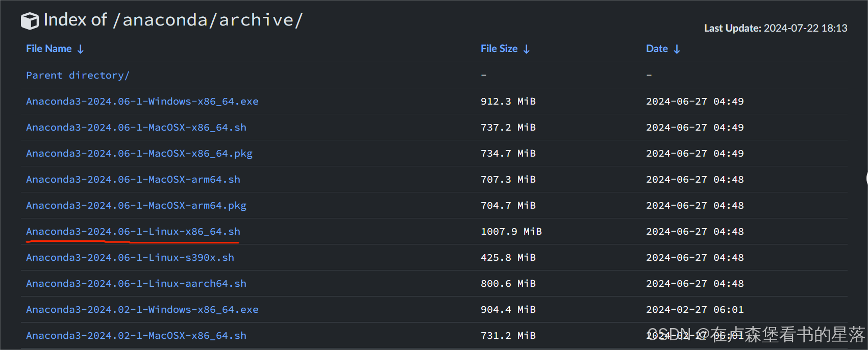868x350 pixels.
Task: Click the File Name column header
Action: (x=49, y=48)
